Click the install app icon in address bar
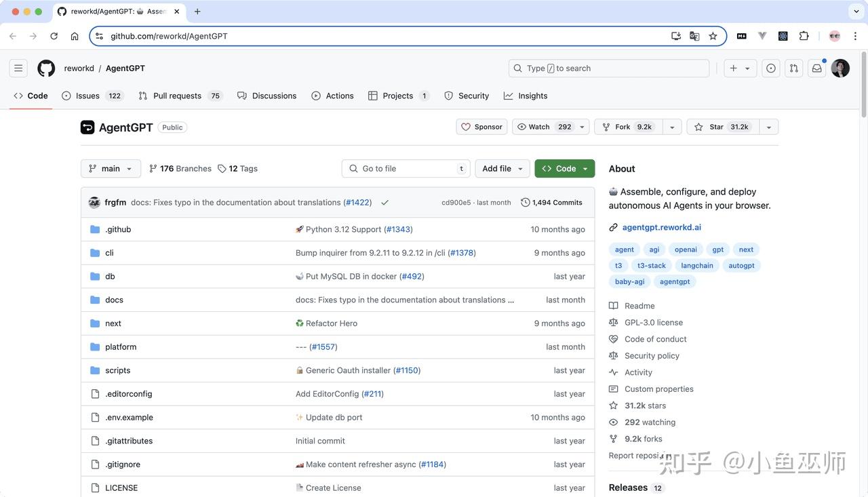The width and height of the screenshot is (868, 497). click(676, 36)
